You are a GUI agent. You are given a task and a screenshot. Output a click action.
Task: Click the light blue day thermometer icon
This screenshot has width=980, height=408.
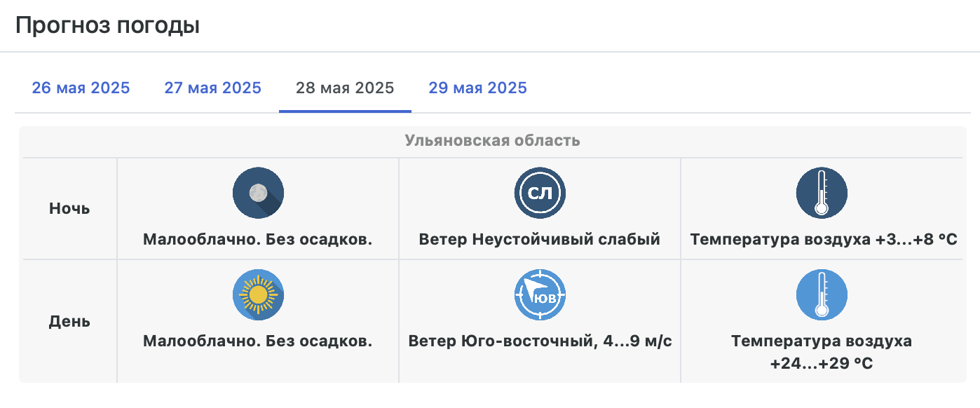[822, 295]
